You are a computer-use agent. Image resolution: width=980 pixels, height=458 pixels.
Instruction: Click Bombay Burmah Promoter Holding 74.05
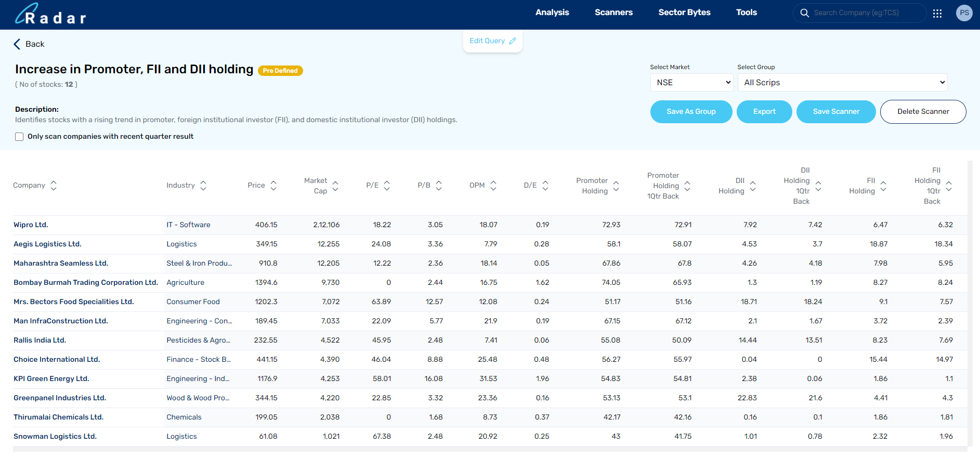[611, 283]
